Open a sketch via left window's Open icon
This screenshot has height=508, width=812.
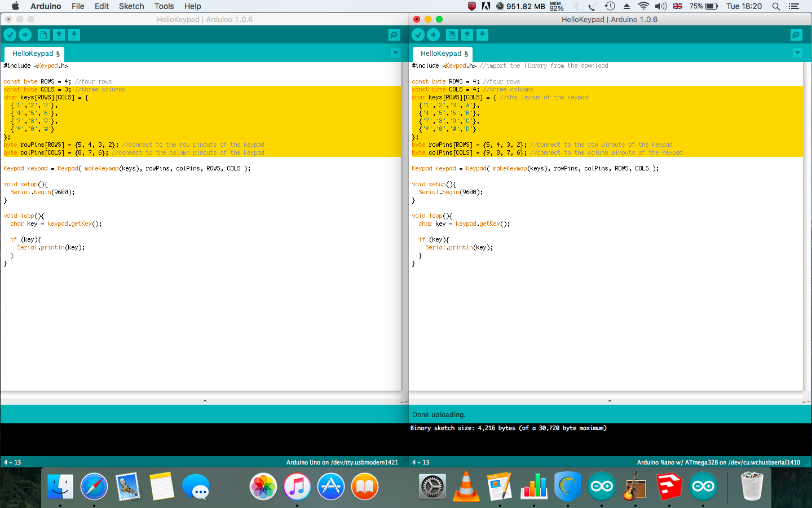tap(59, 34)
